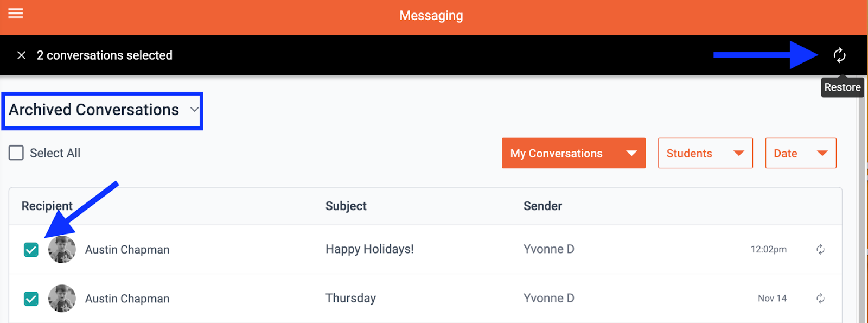The width and height of the screenshot is (868, 323).
Task: Click the Recipient column header
Action: tap(47, 206)
